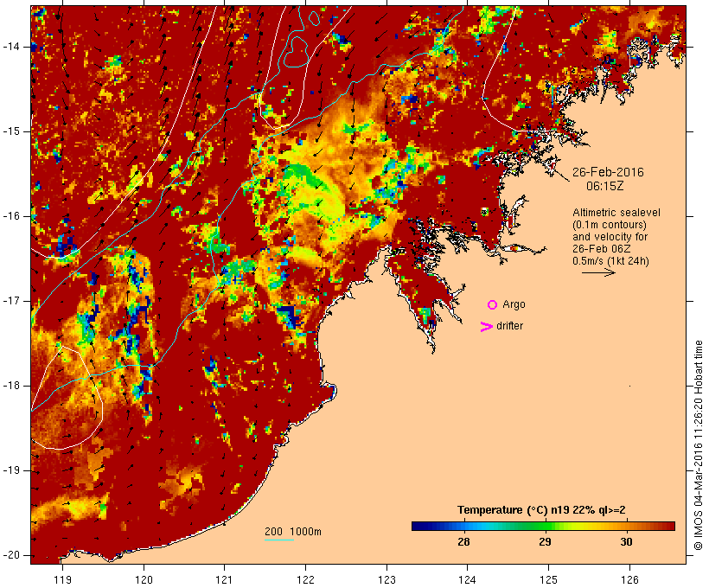Click the magenta drifter arrow marker
The width and height of the screenshot is (709, 588).
coord(487,327)
